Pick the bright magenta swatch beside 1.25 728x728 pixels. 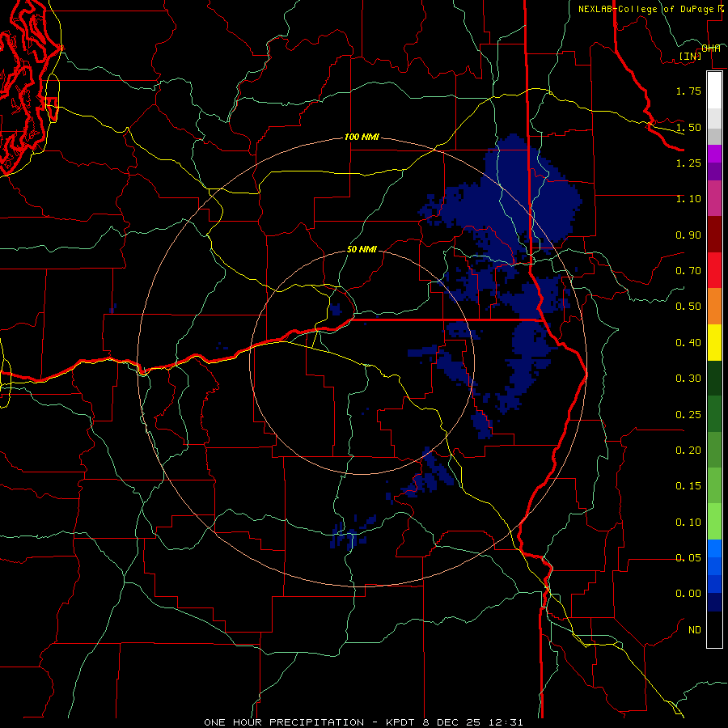[714, 154]
